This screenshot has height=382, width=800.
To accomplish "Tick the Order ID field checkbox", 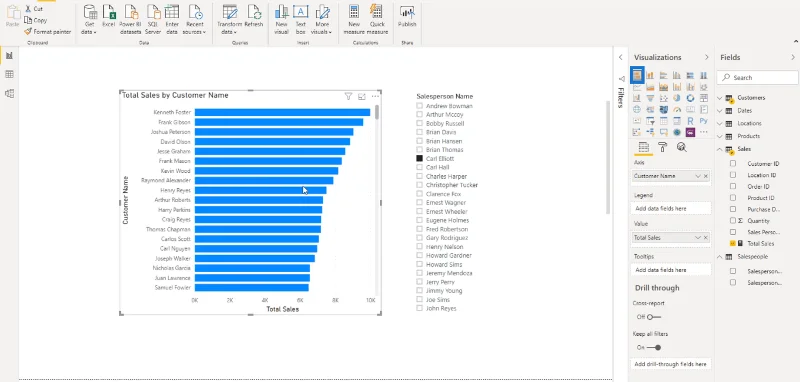I will pos(733,187).
